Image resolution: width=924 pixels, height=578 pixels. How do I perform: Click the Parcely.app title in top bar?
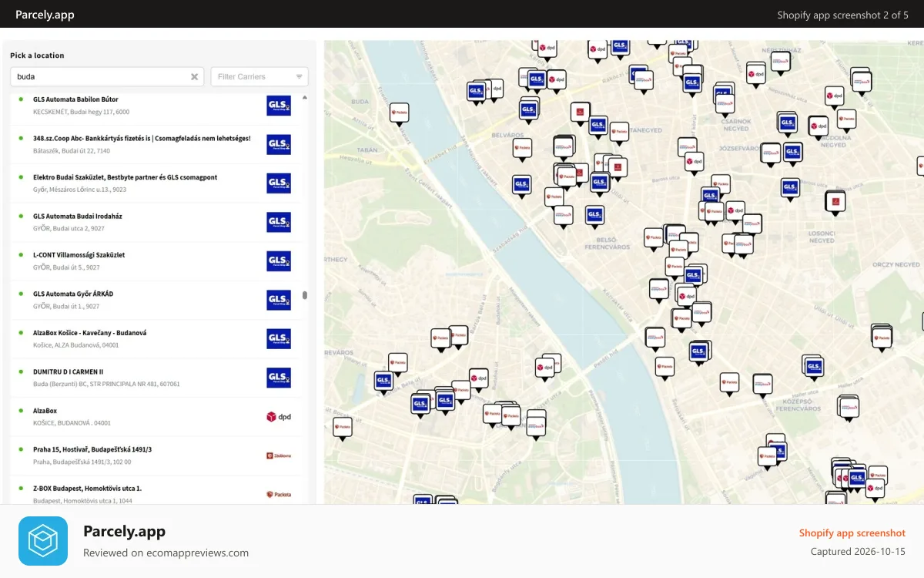[x=45, y=15]
